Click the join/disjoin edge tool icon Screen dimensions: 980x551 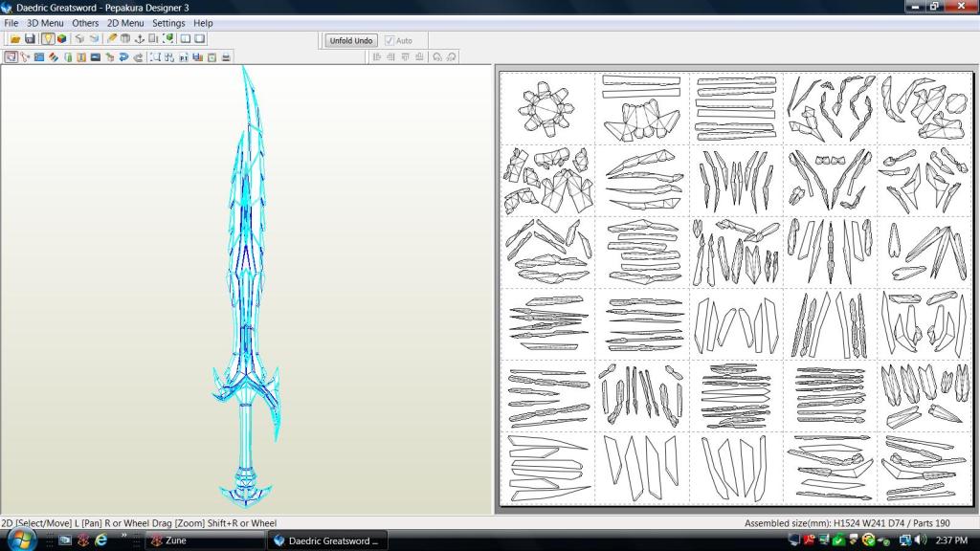click(x=25, y=56)
